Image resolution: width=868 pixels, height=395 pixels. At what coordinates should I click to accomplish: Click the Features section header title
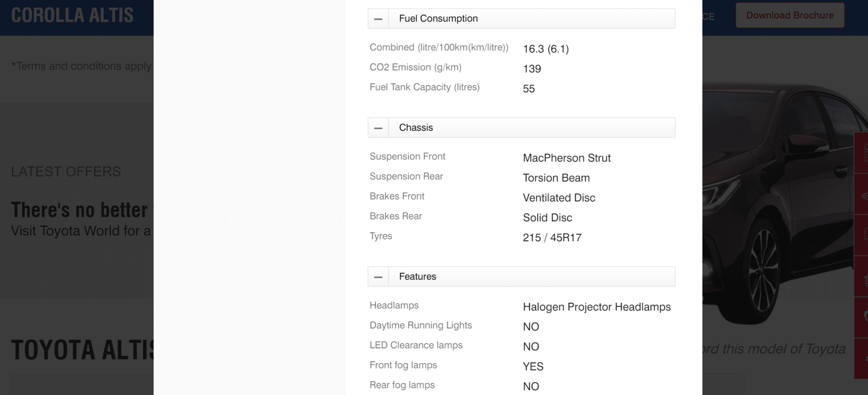tap(418, 277)
